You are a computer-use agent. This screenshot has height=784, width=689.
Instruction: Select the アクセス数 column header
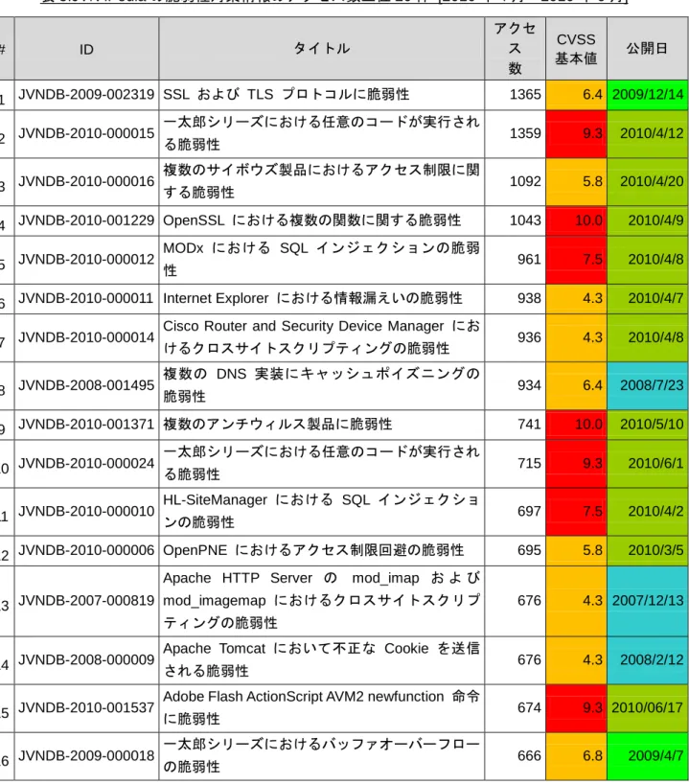pyautogui.click(x=515, y=49)
